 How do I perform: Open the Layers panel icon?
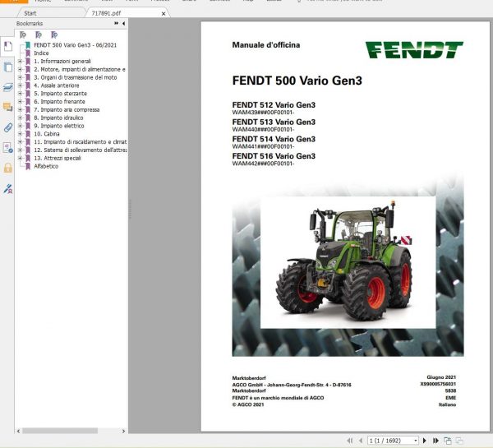coord(8,87)
